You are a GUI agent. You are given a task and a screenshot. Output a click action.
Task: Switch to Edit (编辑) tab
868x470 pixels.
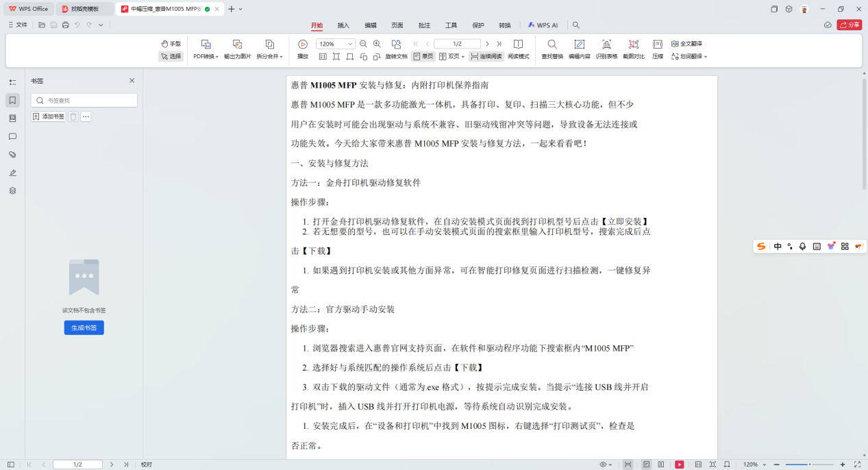(x=371, y=25)
